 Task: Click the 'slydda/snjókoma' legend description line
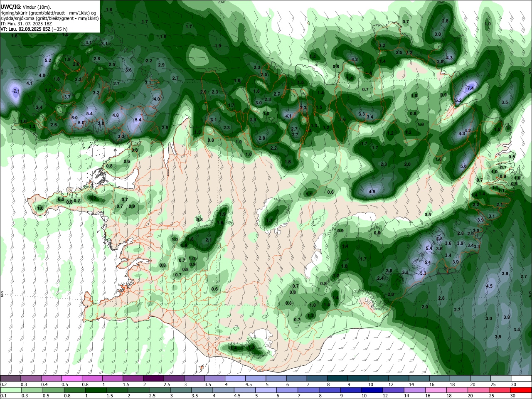point(49,18)
